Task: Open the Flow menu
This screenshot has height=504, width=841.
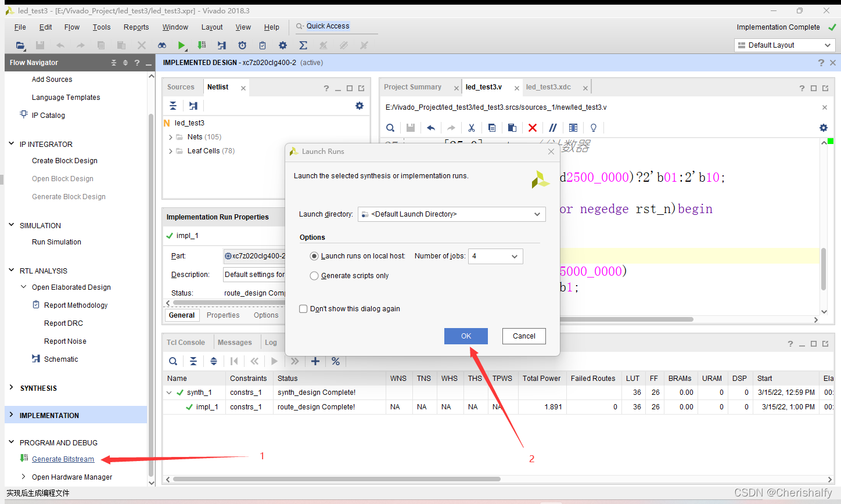Action: pyautogui.click(x=72, y=27)
